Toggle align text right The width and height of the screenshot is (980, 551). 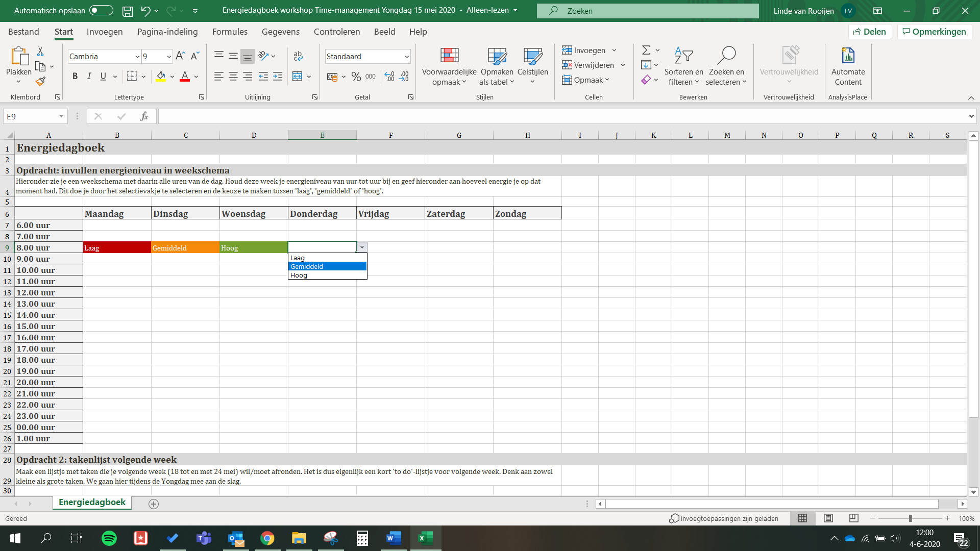coord(248,77)
